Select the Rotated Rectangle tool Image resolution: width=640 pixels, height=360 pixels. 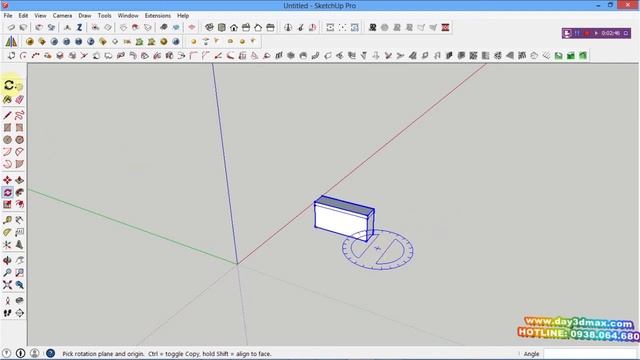pos(19,128)
